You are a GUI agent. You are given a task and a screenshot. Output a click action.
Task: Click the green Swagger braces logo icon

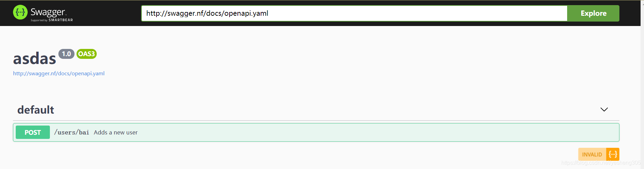[20, 12]
